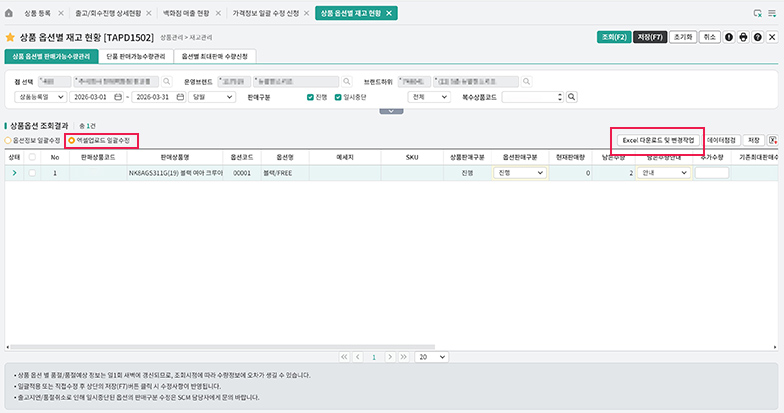
Task: Select the 단품 판매가능수량관리 sub-tab
Action: [x=136, y=56]
